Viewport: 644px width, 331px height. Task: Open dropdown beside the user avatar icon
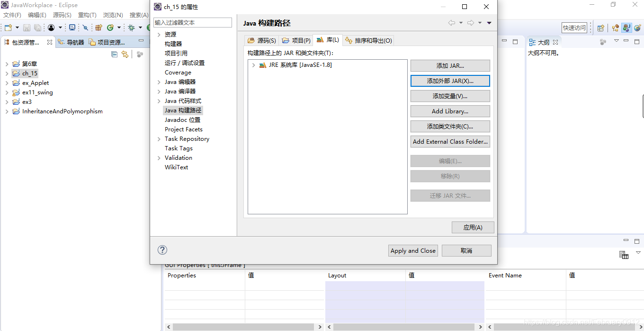[60, 28]
